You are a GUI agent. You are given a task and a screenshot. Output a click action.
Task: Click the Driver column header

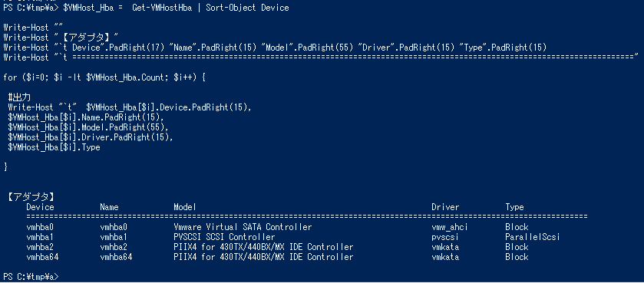coord(445,207)
